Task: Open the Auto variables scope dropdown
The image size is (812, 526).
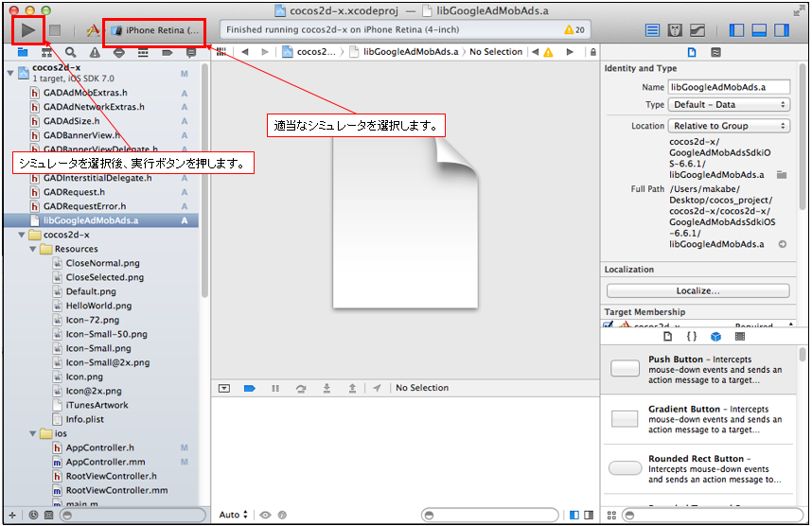Action: (x=233, y=515)
